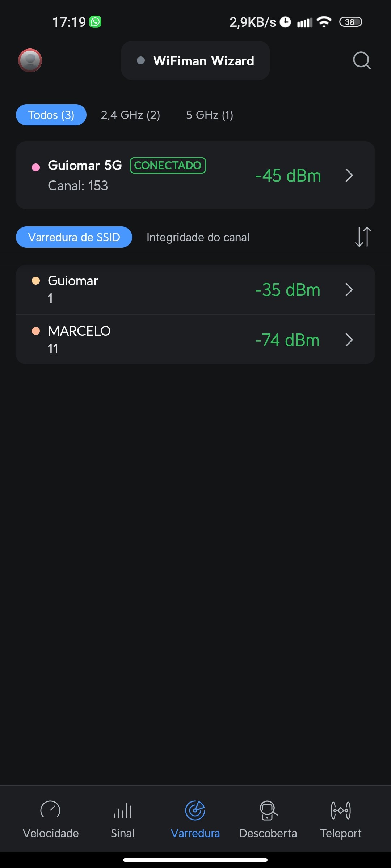Viewport: 391px width, 868px height.
Task: Filter networks by 2,4 GHz (2)
Action: tap(130, 115)
